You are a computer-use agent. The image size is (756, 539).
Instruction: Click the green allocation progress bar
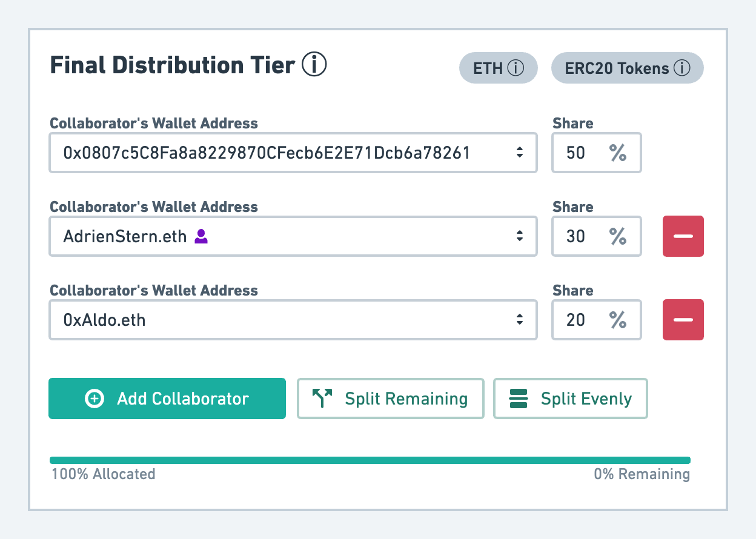(x=370, y=460)
